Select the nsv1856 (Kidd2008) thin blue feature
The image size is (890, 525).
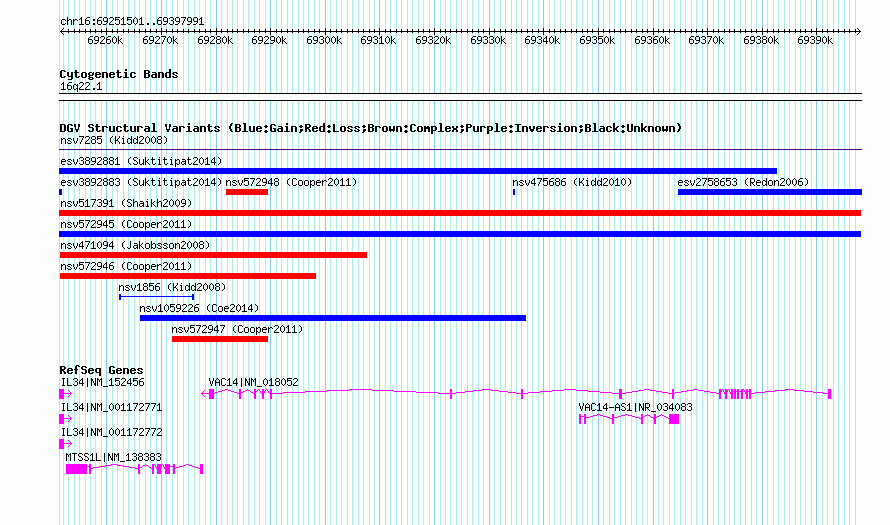point(157,297)
